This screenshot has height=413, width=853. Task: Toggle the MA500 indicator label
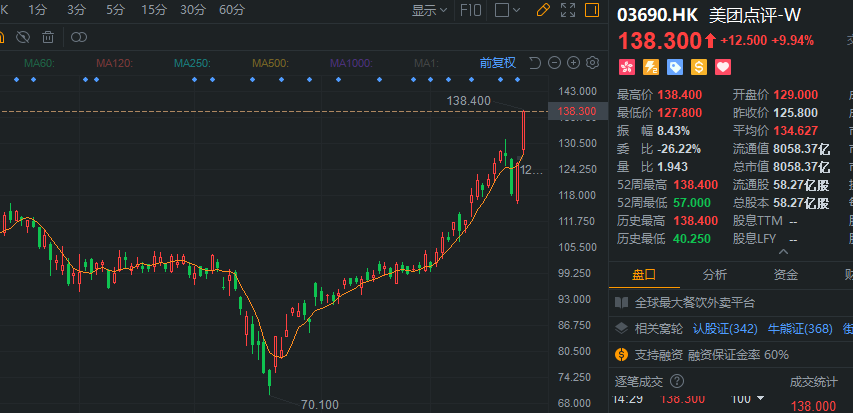tap(270, 63)
